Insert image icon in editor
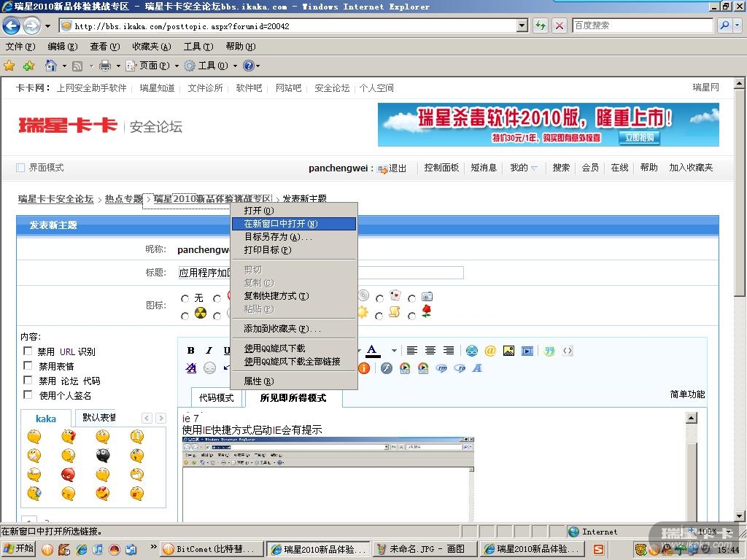The image size is (747, 560). click(508, 351)
